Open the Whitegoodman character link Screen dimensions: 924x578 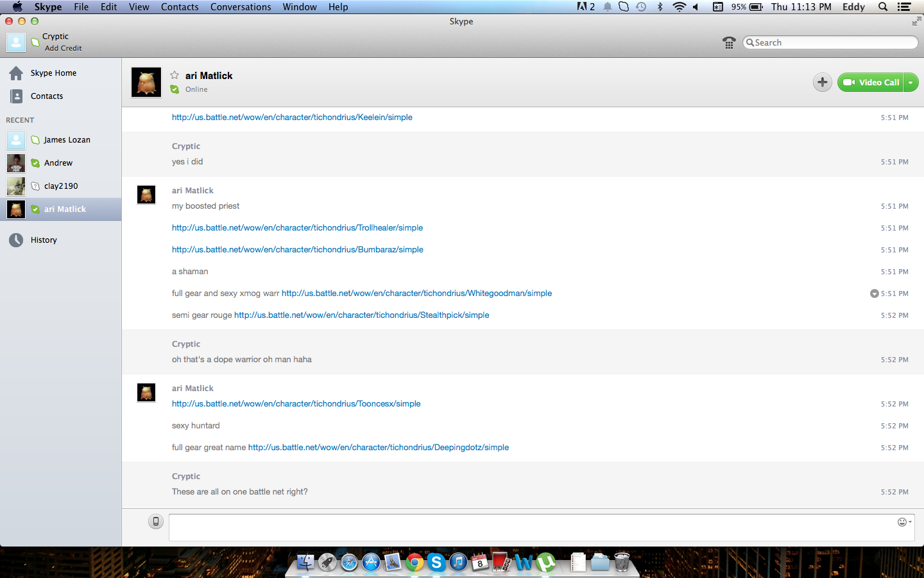point(416,293)
